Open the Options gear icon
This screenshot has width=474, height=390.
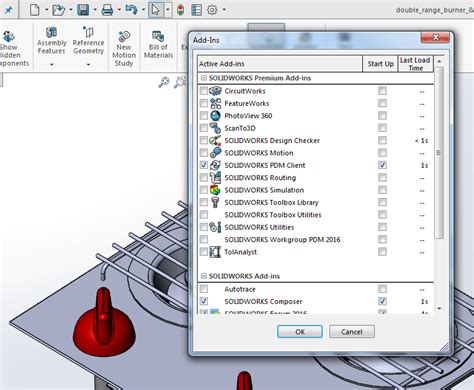(x=212, y=10)
